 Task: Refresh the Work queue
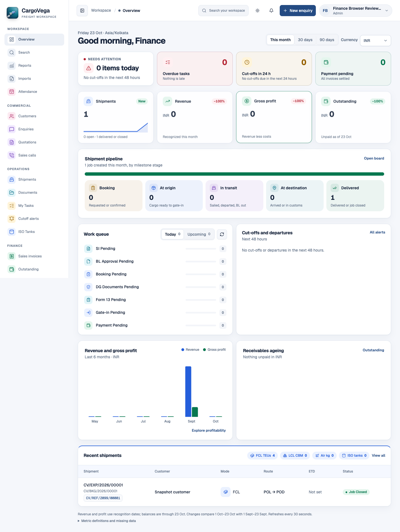pyautogui.click(x=222, y=234)
